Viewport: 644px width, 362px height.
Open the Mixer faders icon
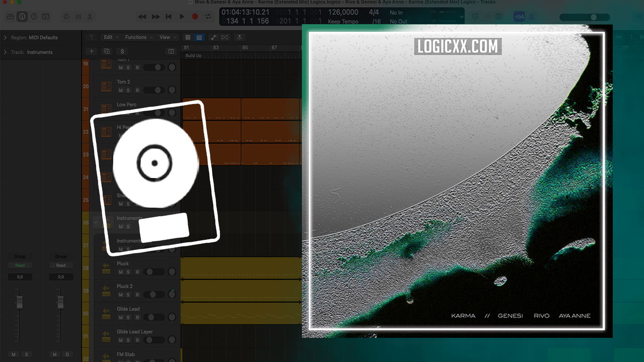78,17
